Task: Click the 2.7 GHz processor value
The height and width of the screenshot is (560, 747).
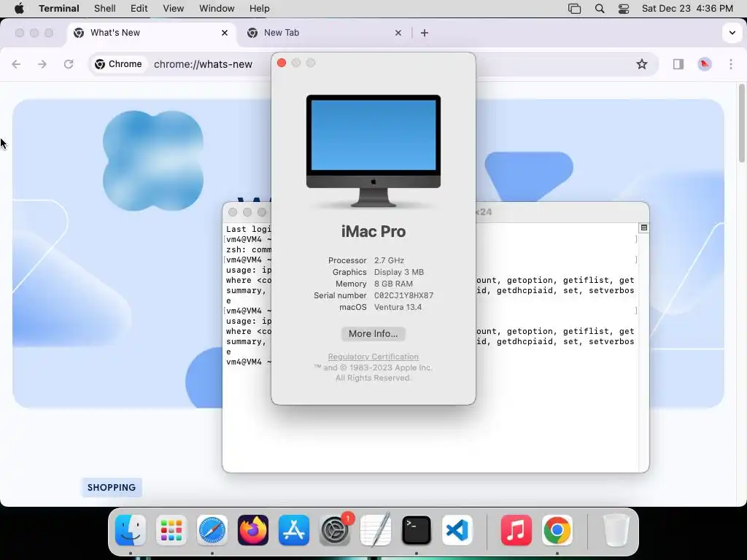Action: [x=390, y=260]
